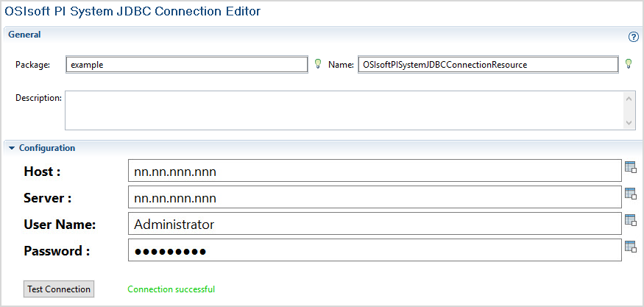Viewport: 644px width, 307px height.
Task: Click the help question mark icon
Action: [633, 36]
